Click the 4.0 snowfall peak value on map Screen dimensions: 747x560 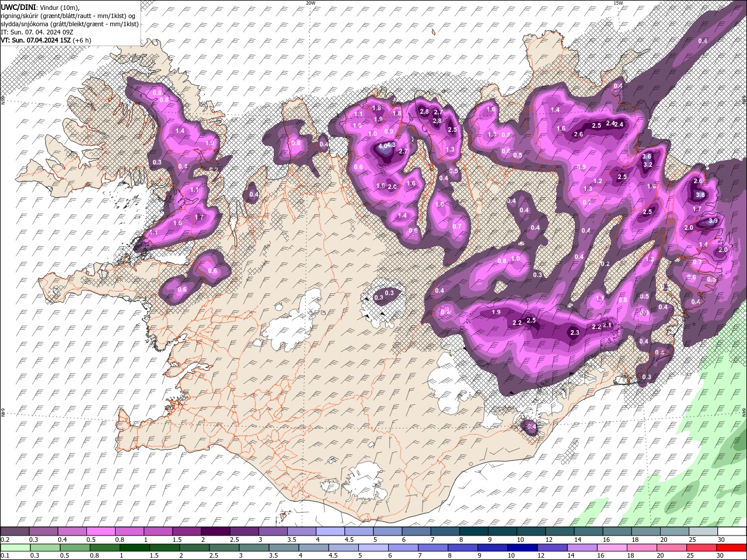tap(383, 145)
